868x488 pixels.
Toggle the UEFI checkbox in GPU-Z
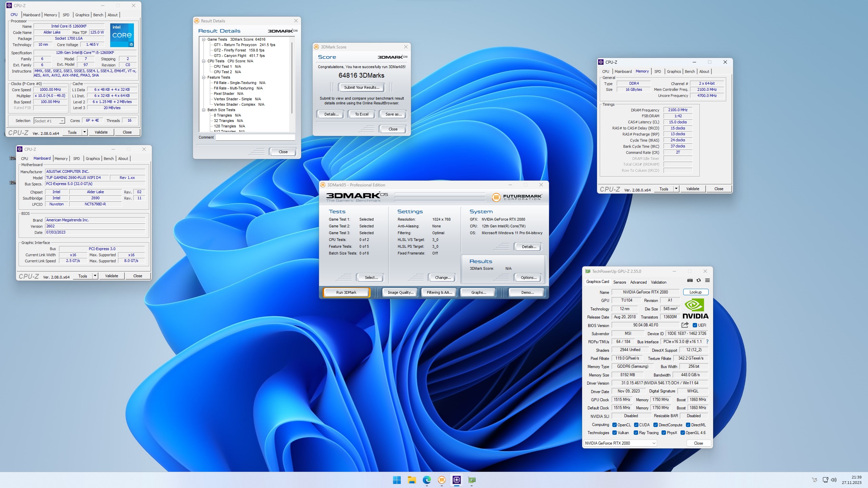click(x=695, y=325)
